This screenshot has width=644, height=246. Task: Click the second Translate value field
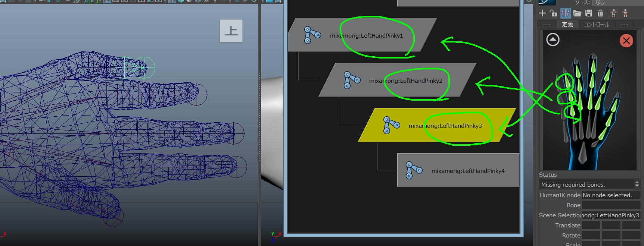point(611,225)
